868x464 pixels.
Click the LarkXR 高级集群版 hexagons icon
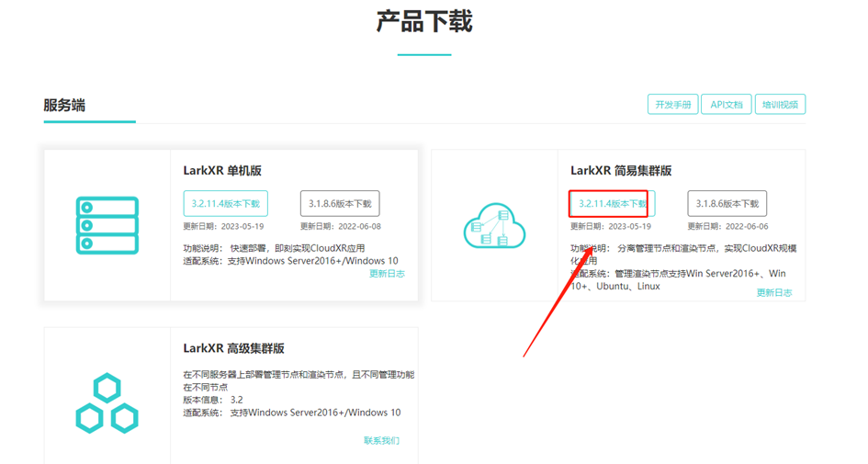107,403
